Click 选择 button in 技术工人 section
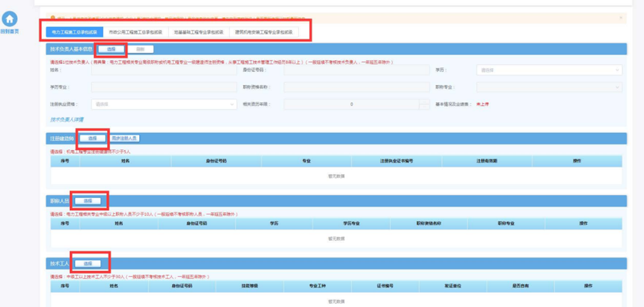Image resolution: width=644 pixels, height=307 pixels. [x=88, y=264]
